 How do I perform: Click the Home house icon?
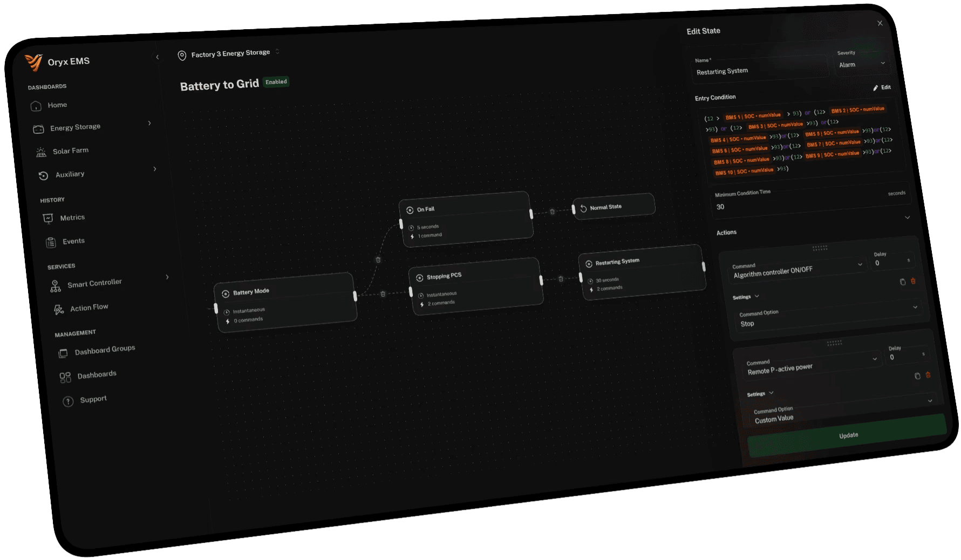(36, 106)
